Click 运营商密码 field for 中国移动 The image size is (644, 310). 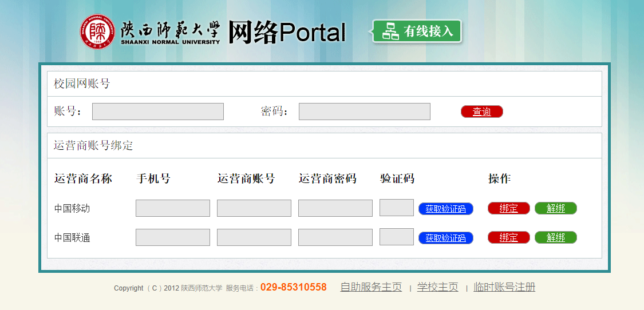pos(335,208)
